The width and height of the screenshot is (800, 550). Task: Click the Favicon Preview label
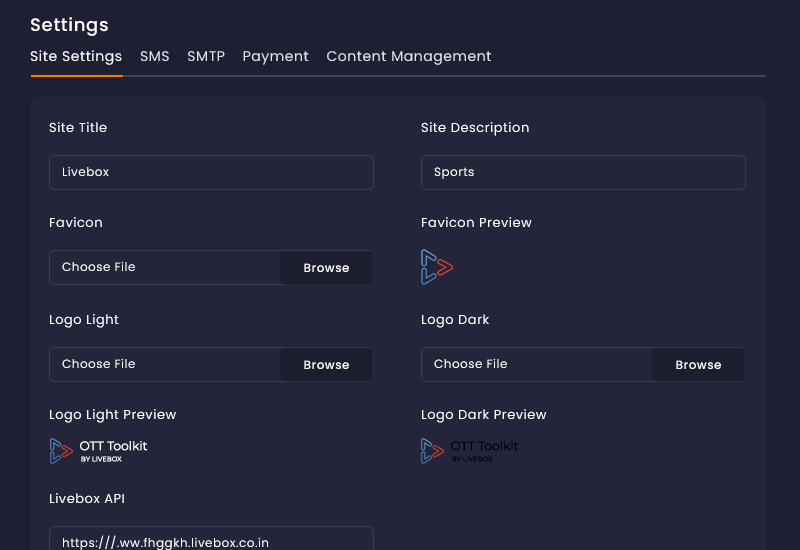click(x=476, y=222)
